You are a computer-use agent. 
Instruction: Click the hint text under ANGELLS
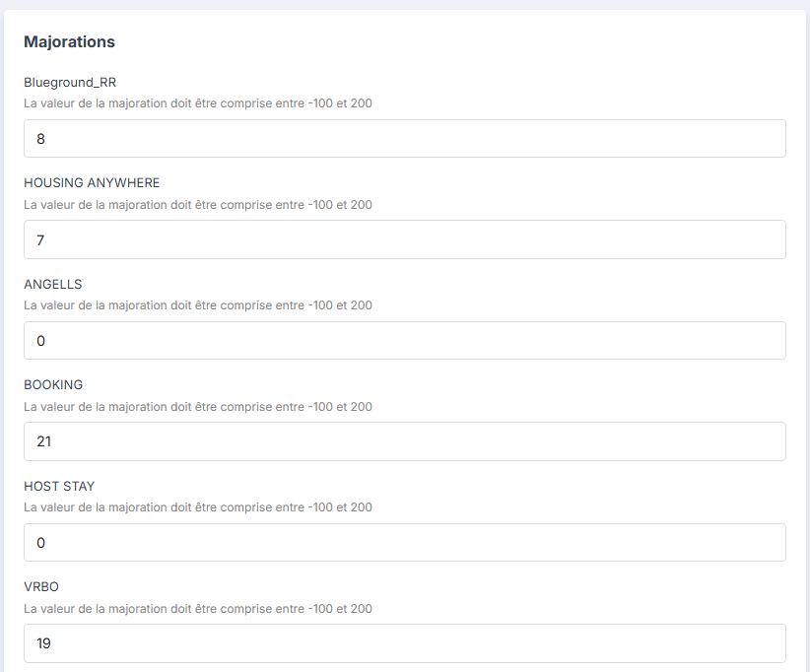[198, 305]
